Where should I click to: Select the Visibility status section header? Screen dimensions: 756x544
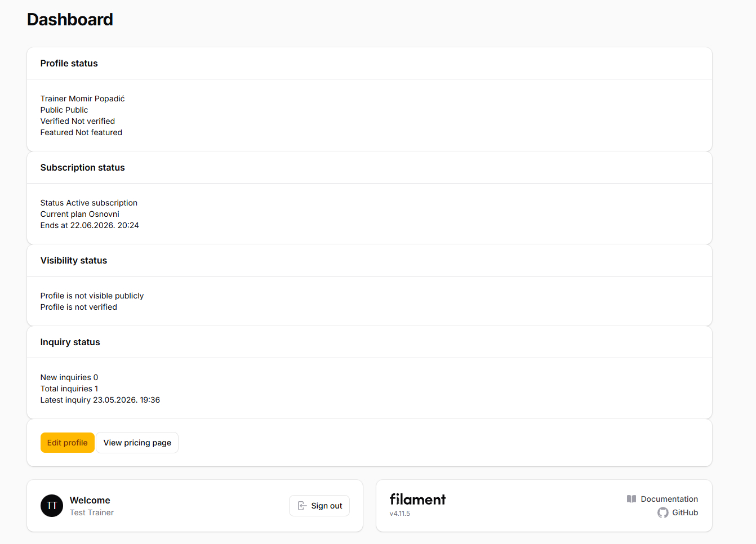(74, 261)
